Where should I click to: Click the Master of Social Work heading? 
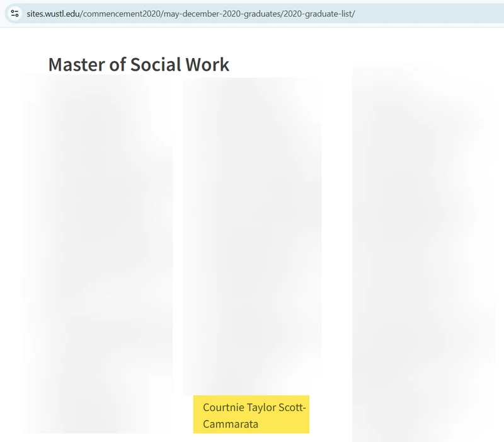click(x=139, y=64)
